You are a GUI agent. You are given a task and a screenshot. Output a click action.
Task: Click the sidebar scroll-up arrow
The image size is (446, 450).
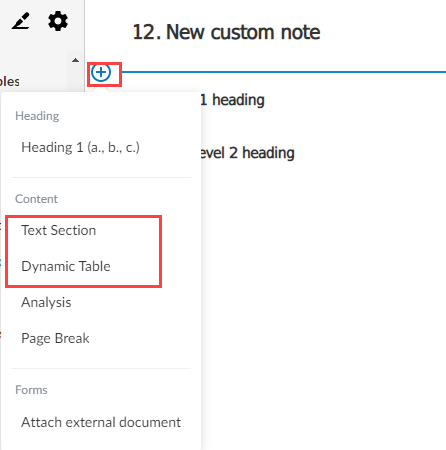75,60
